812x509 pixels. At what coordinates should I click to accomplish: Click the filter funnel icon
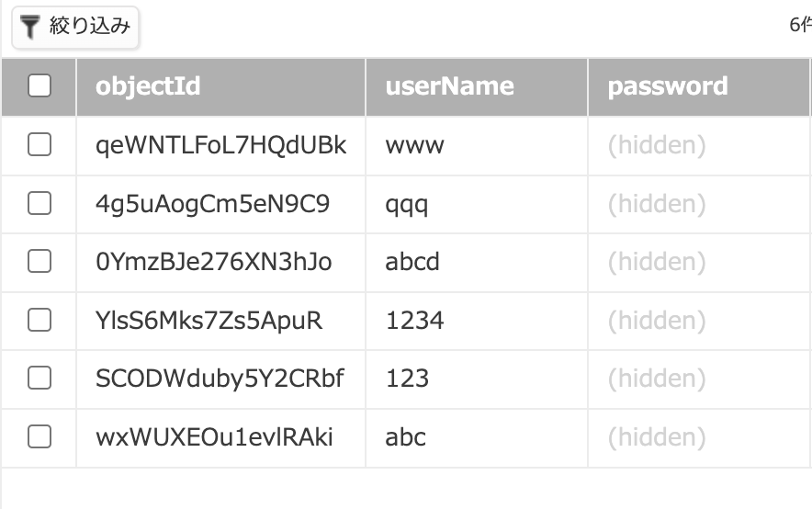[x=31, y=28]
